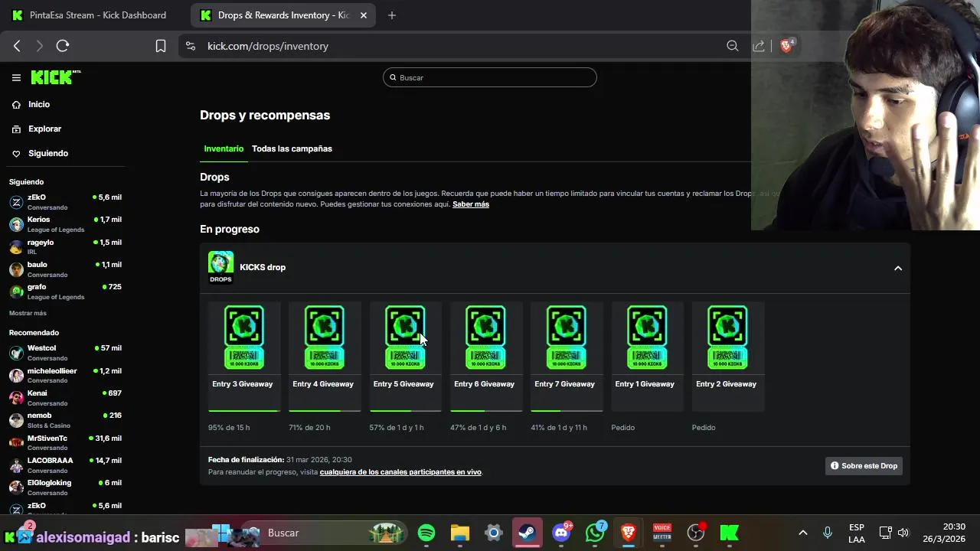Image resolution: width=980 pixels, height=551 pixels.
Task: Collapse the KICKS drop section chevron
Action: pos(898,268)
